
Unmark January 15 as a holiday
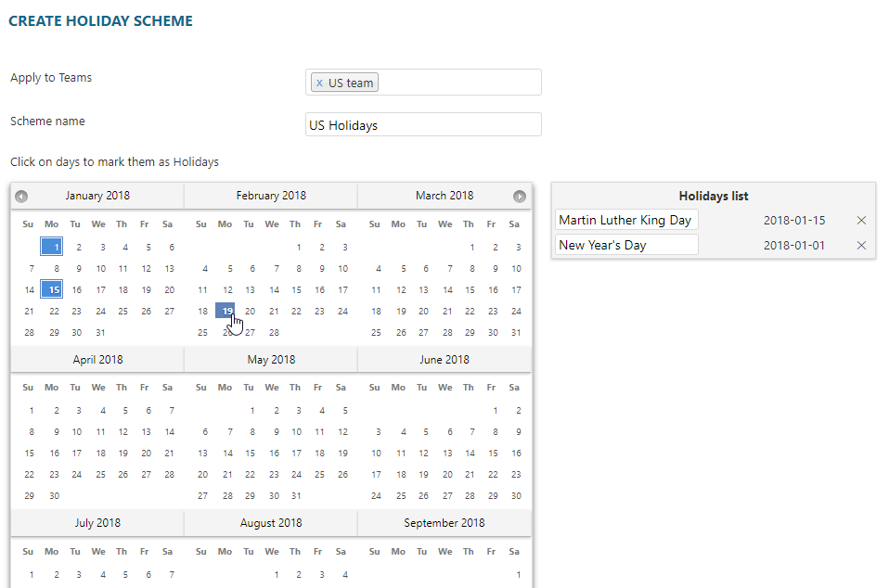52,288
